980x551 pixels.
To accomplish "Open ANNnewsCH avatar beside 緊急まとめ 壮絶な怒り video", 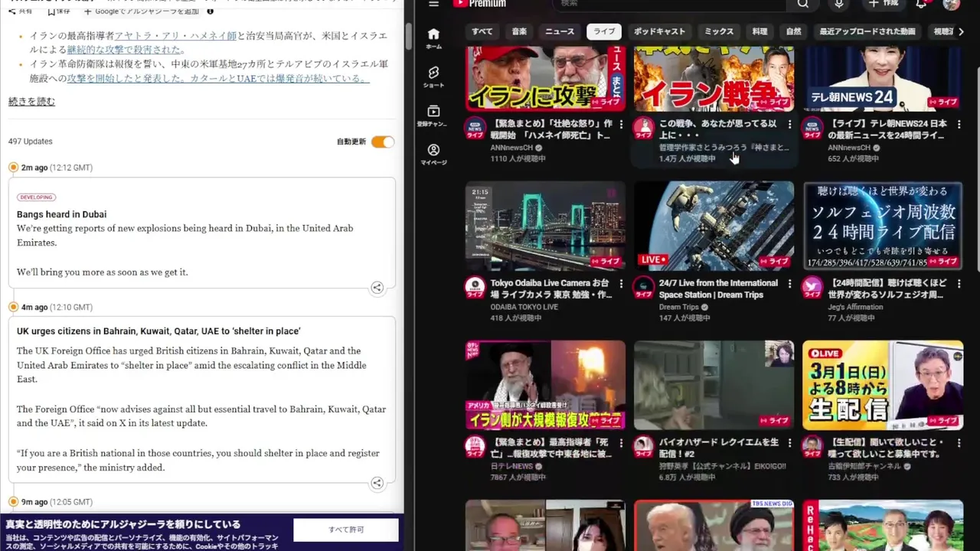I will [x=475, y=128].
